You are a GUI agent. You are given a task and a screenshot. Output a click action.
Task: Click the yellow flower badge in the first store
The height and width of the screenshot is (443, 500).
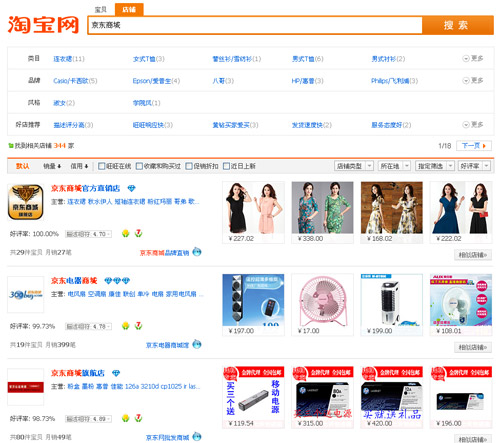click(126, 233)
